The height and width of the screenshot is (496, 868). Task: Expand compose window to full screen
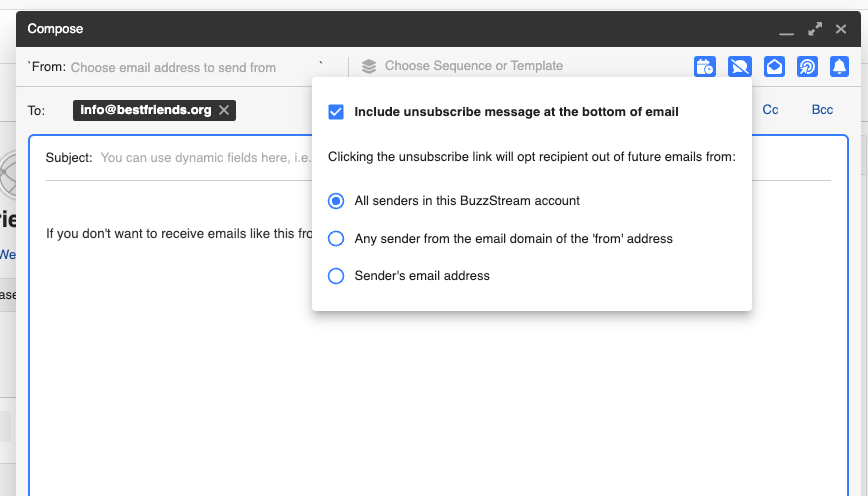point(815,29)
